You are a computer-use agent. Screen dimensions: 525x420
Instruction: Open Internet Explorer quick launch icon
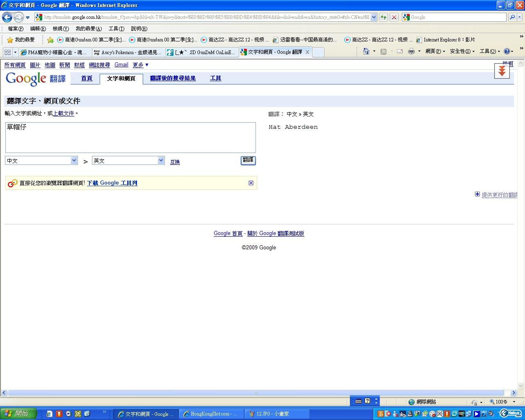point(49,414)
